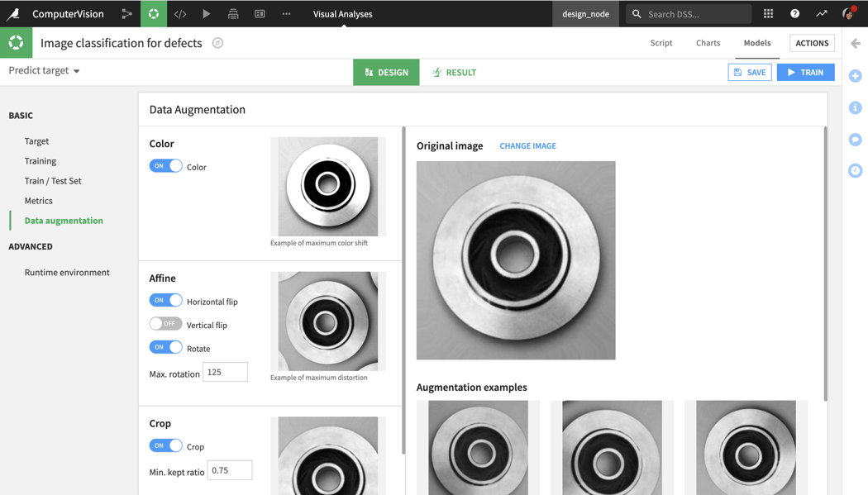Focus the Max. rotation input field
The width and height of the screenshot is (868, 495).
point(226,372)
